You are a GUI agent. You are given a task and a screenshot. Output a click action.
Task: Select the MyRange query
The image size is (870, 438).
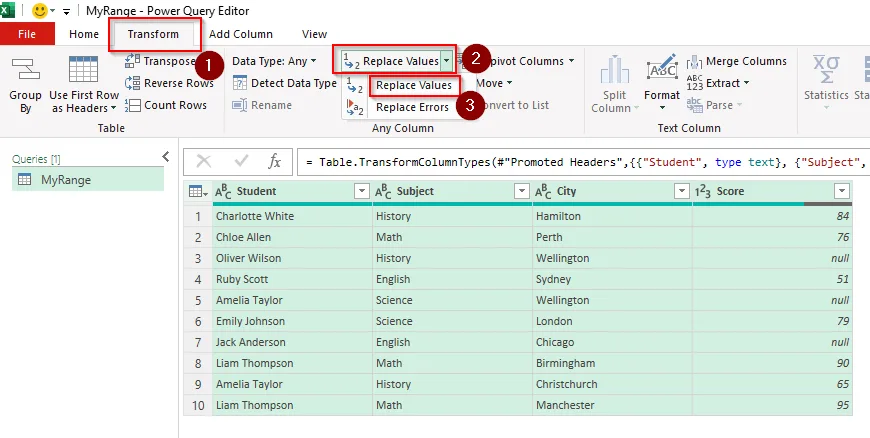pos(88,180)
